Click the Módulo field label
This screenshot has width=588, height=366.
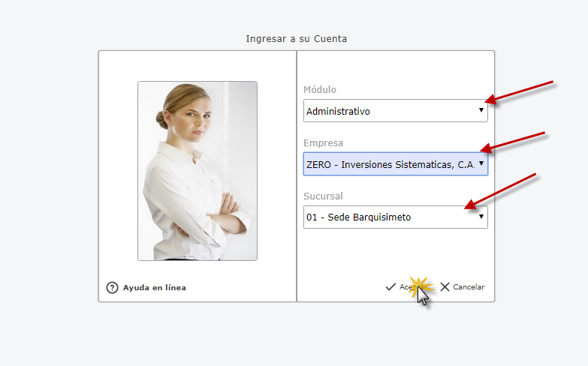pos(319,90)
